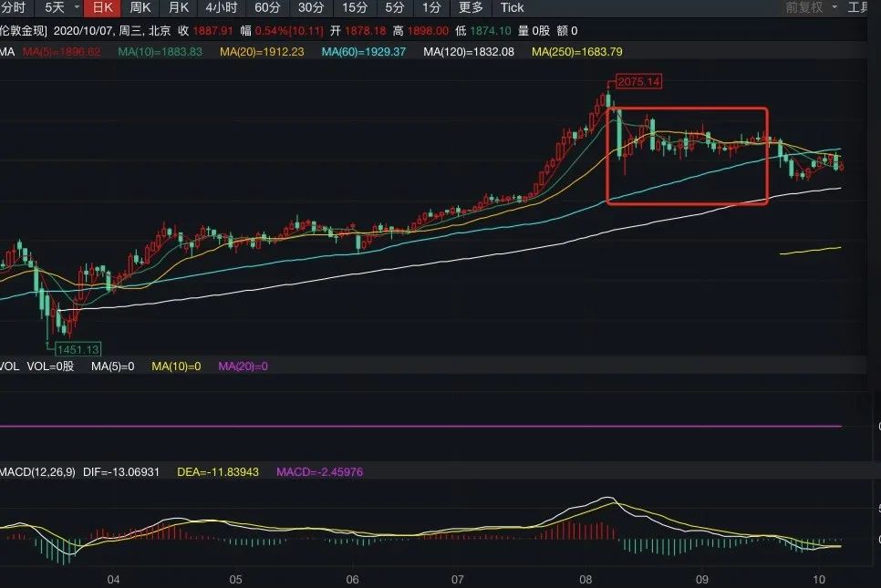Click the VOL=0股 volume panel label
881x588 pixels.
tap(50, 366)
